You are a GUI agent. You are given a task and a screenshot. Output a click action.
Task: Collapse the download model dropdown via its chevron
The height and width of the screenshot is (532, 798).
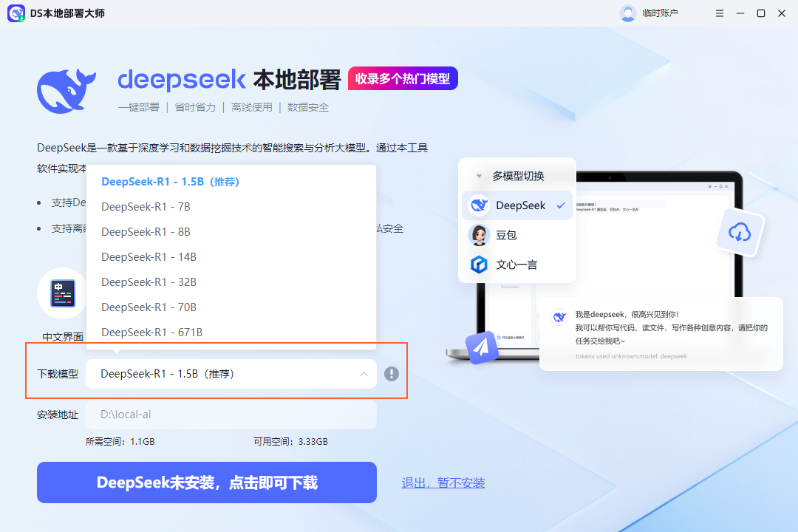364,374
